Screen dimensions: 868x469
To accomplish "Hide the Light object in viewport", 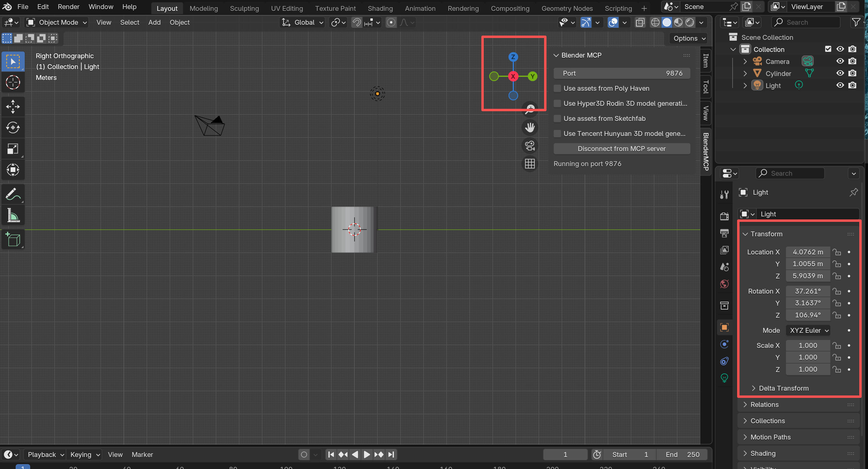I will point(840,85).
